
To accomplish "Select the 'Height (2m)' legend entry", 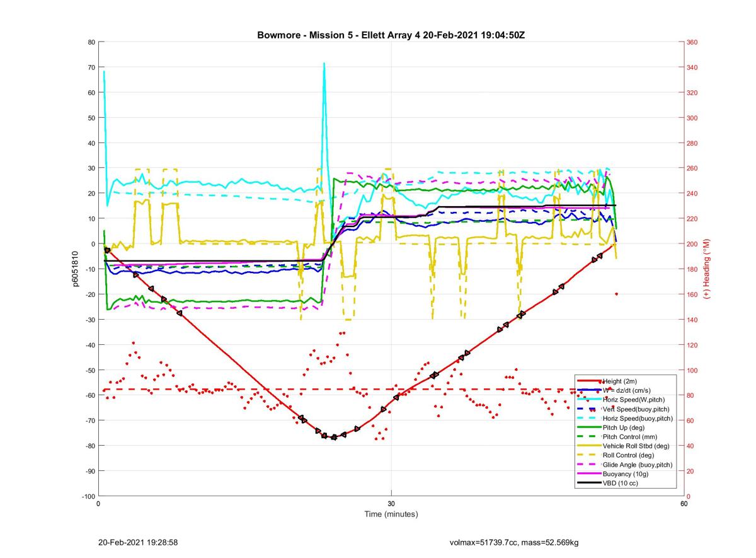I will click(x=621, y=381).
